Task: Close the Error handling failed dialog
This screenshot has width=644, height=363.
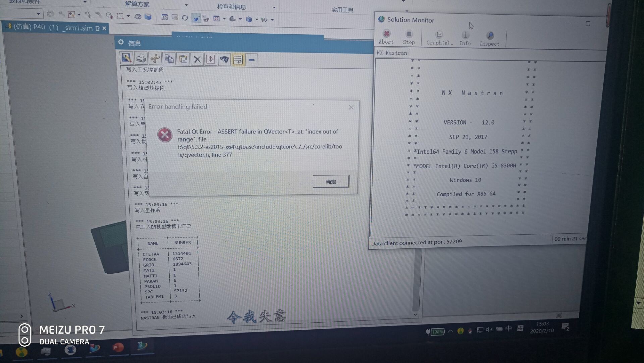Action: [351, 107]
